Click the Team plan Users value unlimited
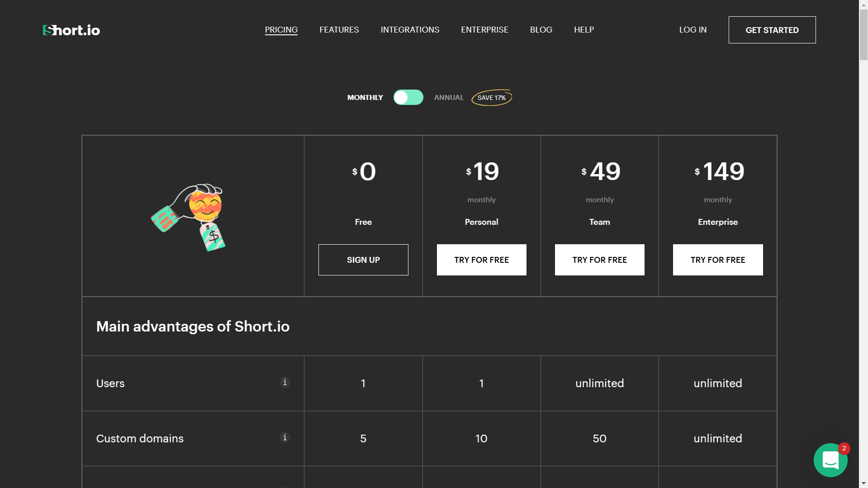The image size is (868, 488). point(600,384)
